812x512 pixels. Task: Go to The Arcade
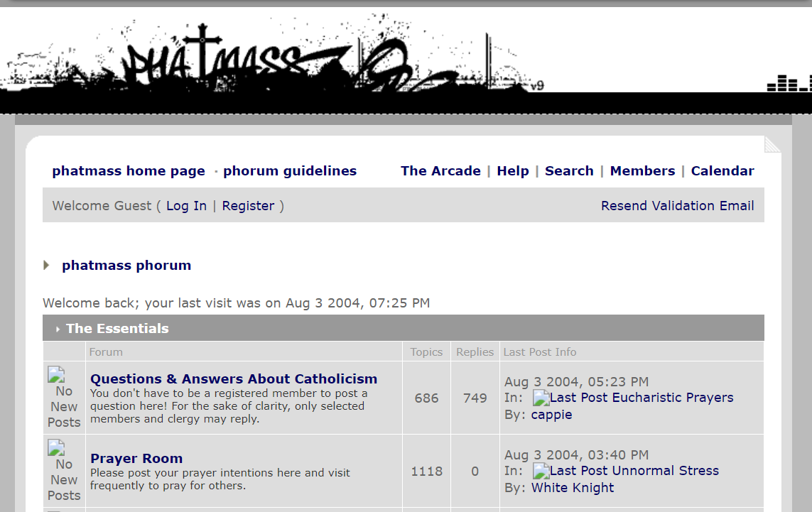click(x=440, y=171)
